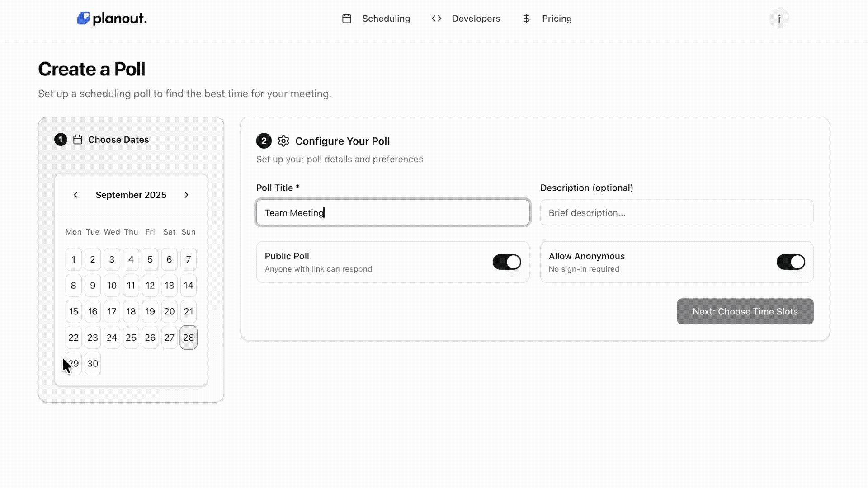
Task: Open the Scheduling menu item
Action: click(386, 19)
